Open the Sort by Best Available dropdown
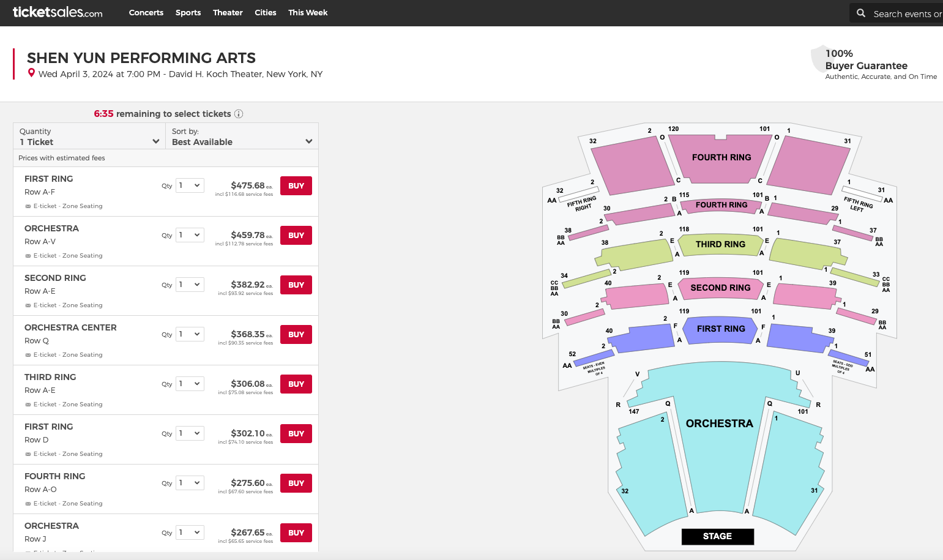 click(x=242, y=136)
